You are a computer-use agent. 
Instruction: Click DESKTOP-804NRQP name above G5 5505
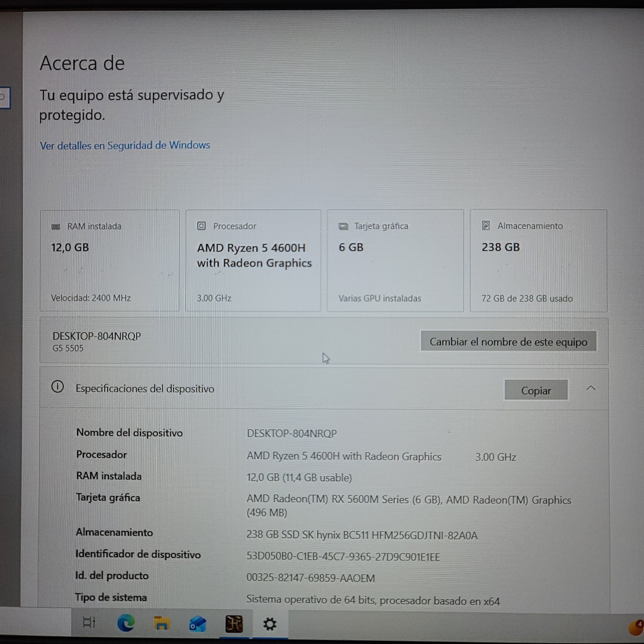[x=97, y=336]
